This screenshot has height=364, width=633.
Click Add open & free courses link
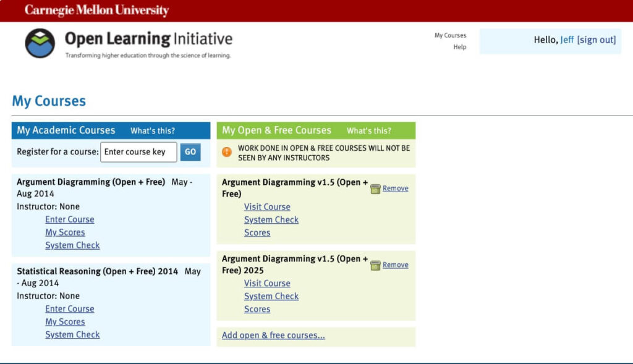[273, 336]
